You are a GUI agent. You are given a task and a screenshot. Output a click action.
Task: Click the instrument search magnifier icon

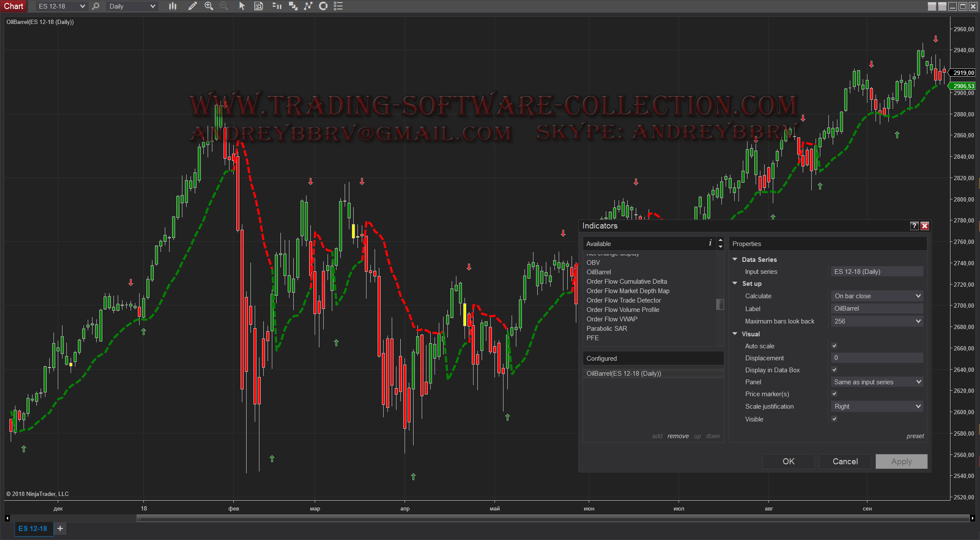click(x=96, y=6)
